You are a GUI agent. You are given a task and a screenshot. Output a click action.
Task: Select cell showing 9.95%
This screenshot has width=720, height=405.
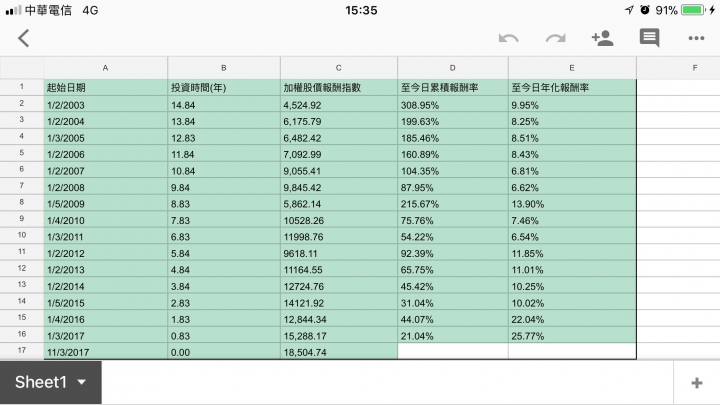coord(572,105)
